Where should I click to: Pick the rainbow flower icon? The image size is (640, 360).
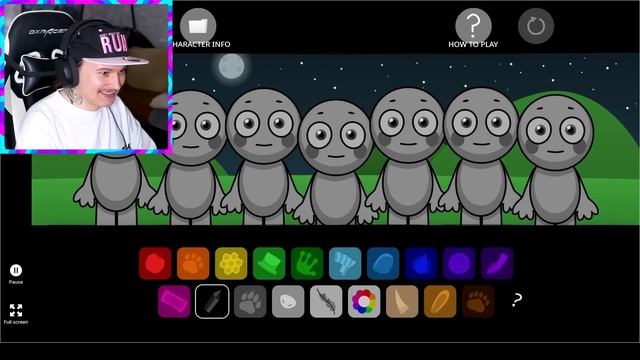[364, 302]
